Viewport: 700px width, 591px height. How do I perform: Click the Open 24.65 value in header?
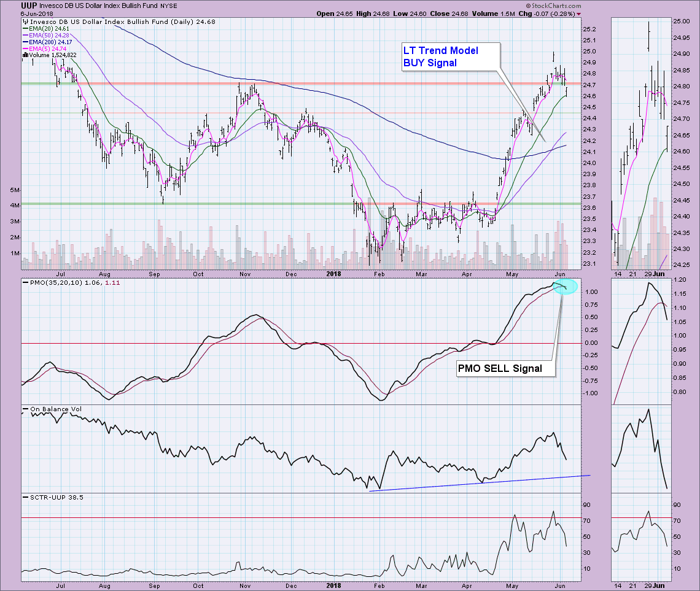(335, 14)
